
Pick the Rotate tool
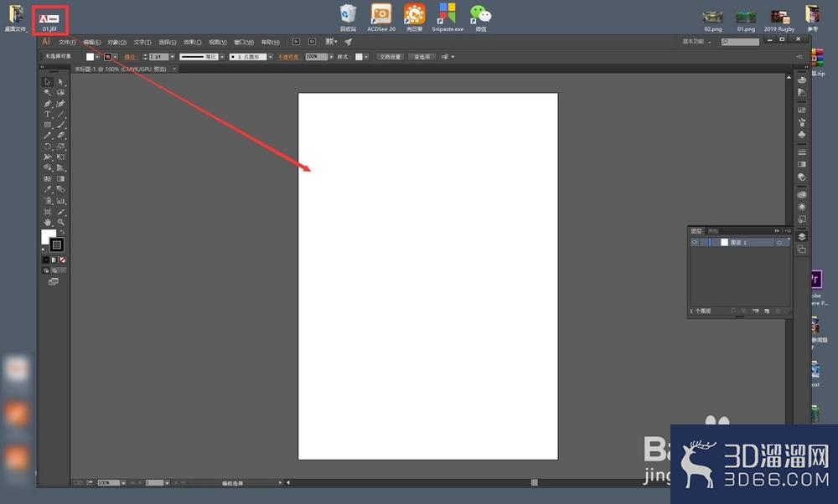click(x=48, y=147)
